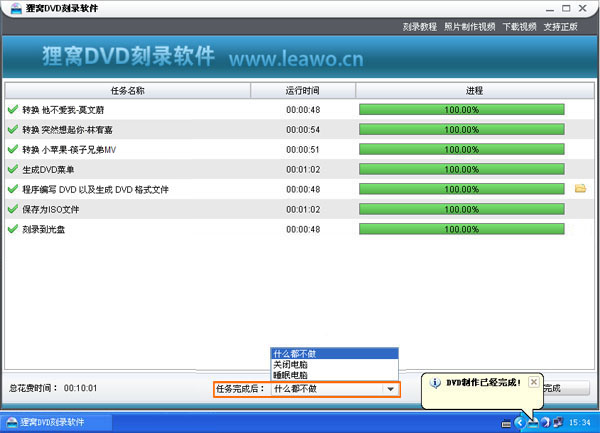Screen dimensions: 600x433
Task: Maximize the 狸窝DVD刻录软件 window
Action: [566, 8]
